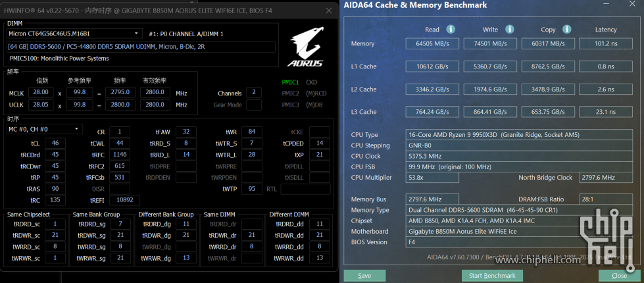Click the tRAS value 90
The width and height of the screenshot is (644, 283).
point(55,189)
